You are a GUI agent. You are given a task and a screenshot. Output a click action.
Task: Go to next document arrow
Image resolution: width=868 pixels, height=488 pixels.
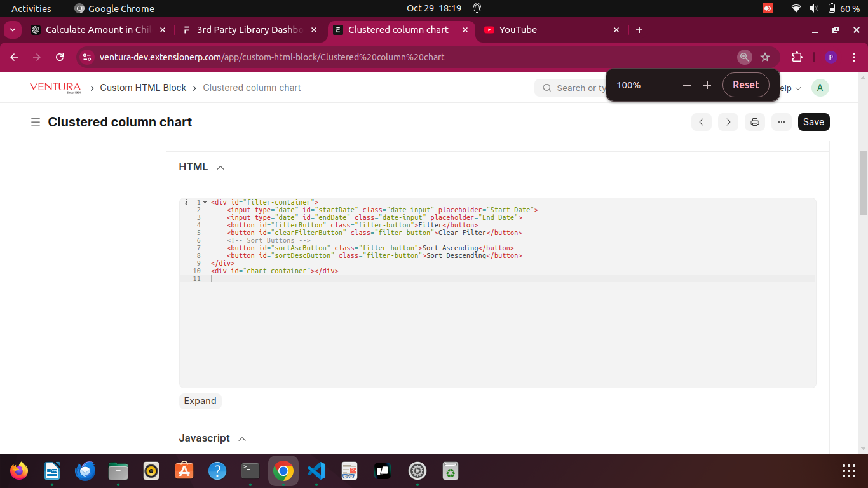pos(728,122)
